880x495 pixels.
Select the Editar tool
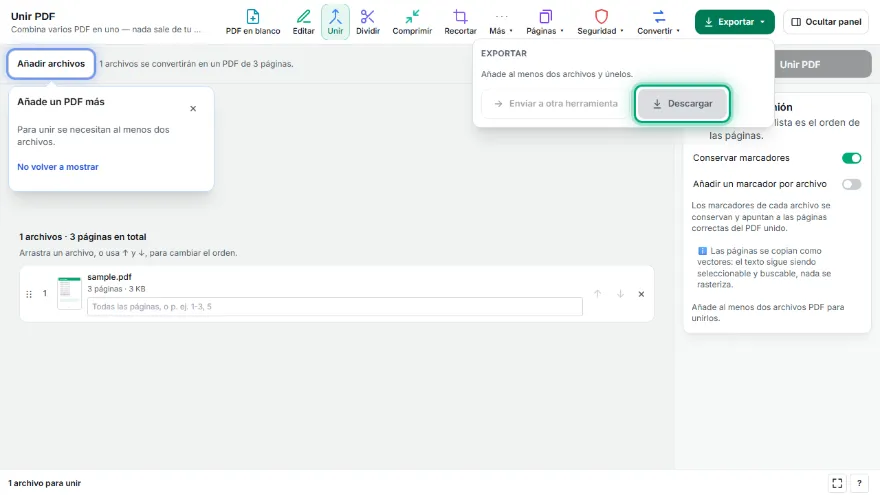pos(304,22)
